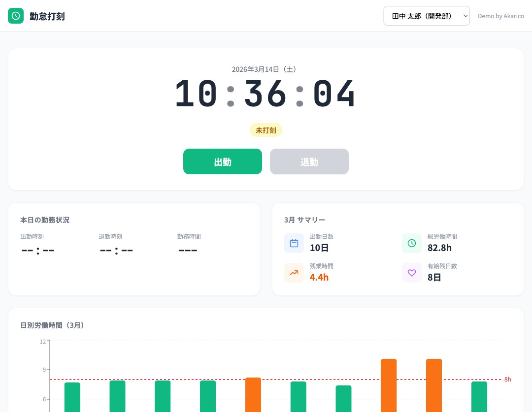Click the large digital clock display

coord(266,94)
